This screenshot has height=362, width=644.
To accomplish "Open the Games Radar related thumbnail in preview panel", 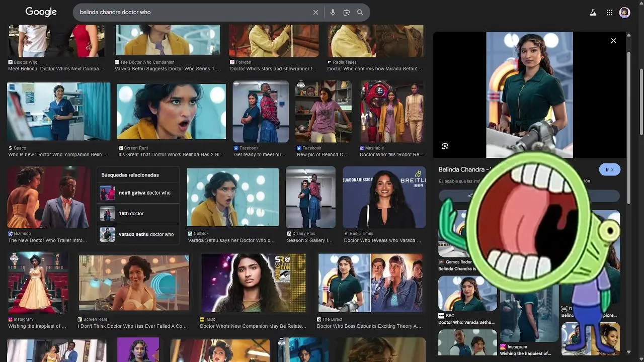I will point(453,234).
